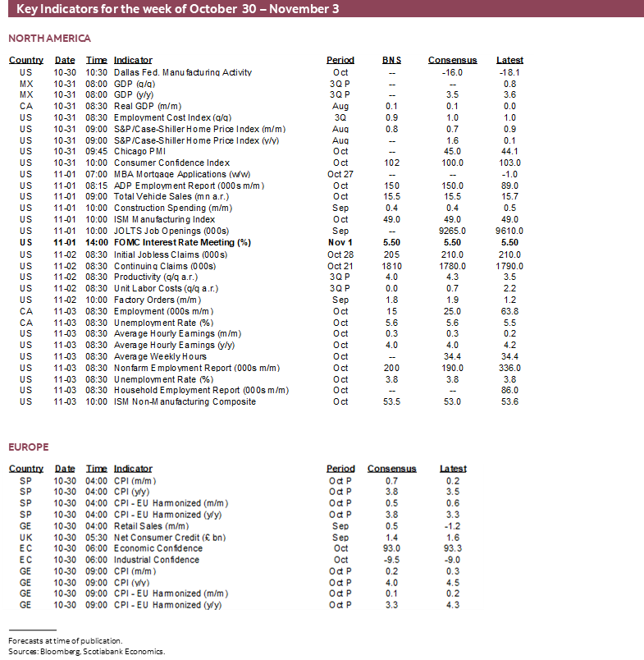
Task: Select the EUROPE section heading
Action: point(29,447)
